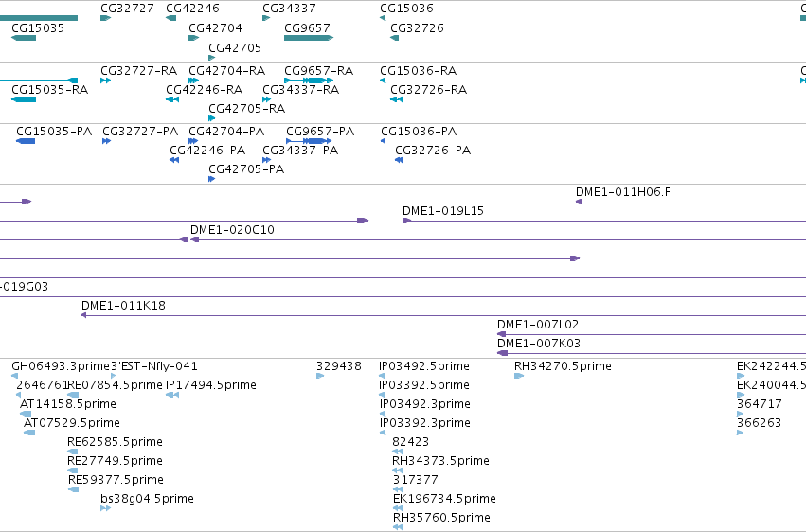Image resolution: width=806 pixels, height=532 pixels.
Task: Click the RE27749.5prime label
Action: tap(116, 461)
